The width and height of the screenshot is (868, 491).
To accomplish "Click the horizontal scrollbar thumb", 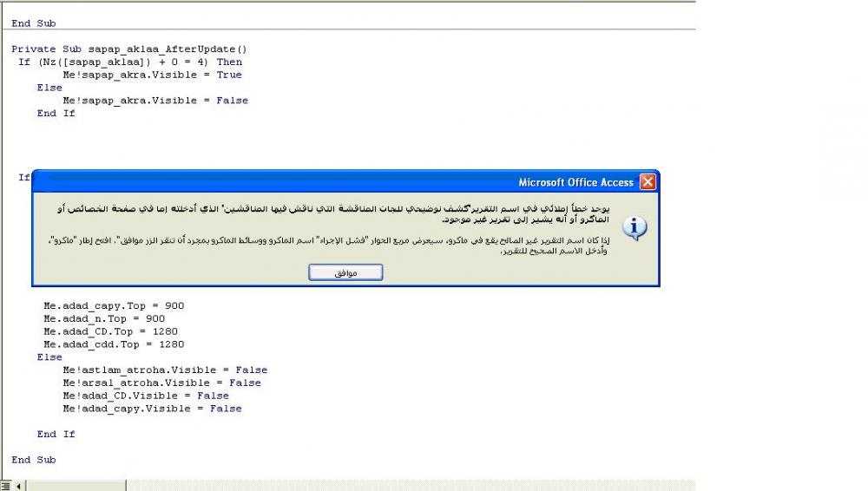I will click(76, 486).
